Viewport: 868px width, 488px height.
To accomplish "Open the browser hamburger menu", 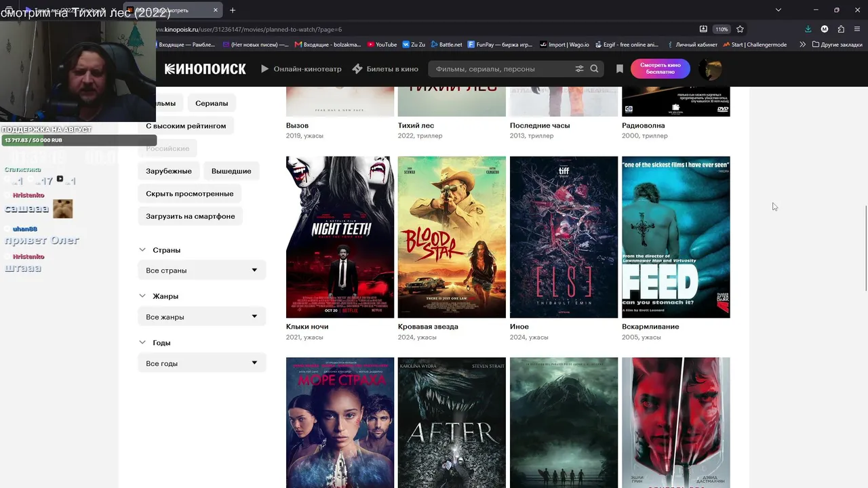I will click(858, 29).
